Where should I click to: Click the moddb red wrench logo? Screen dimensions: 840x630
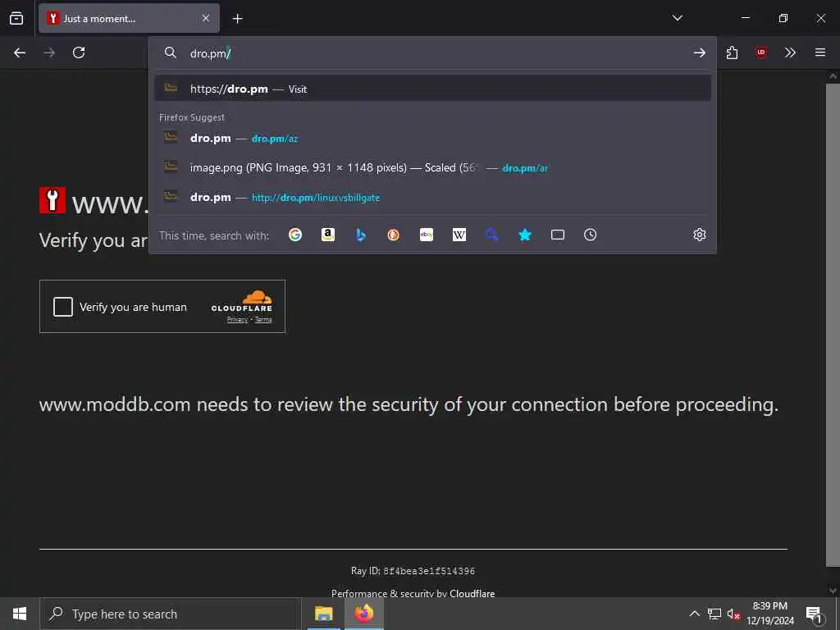tap(52, 200)
